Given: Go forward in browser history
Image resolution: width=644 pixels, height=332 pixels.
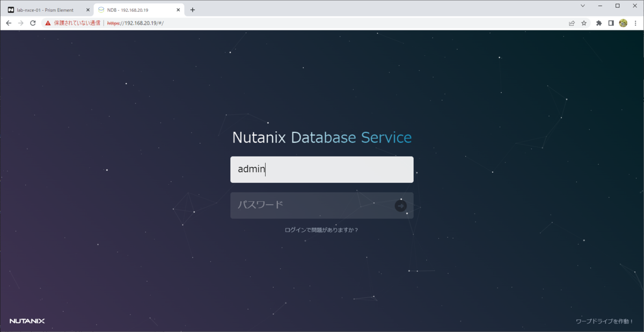Looking at the screenshot, I should coord(20,23).
